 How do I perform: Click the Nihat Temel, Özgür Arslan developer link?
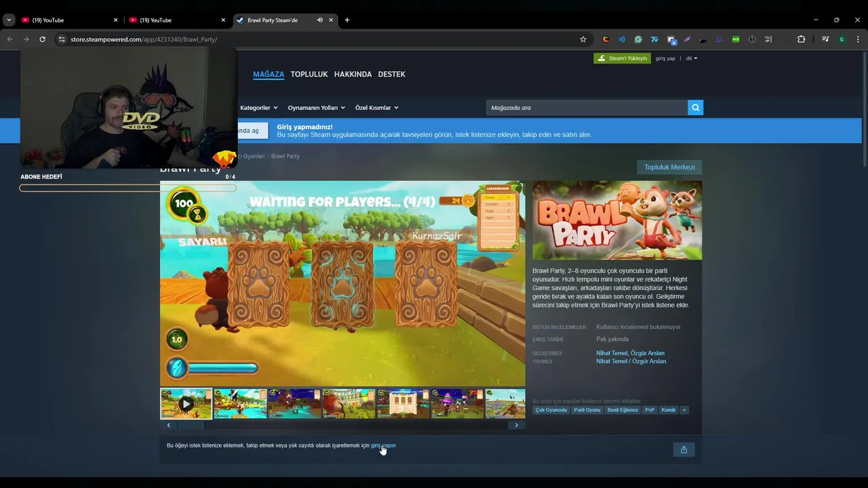630,353
